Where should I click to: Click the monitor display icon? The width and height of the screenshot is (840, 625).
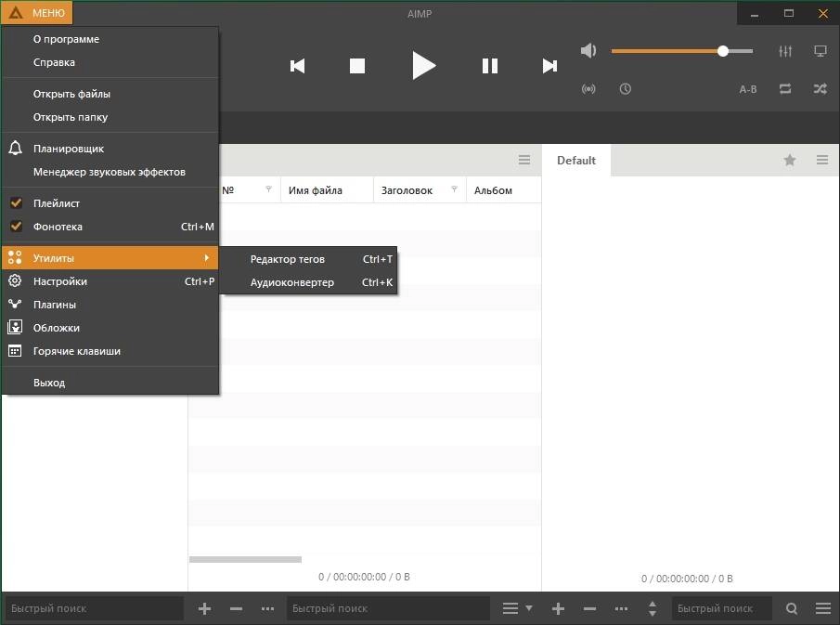(x=821, y=51)
